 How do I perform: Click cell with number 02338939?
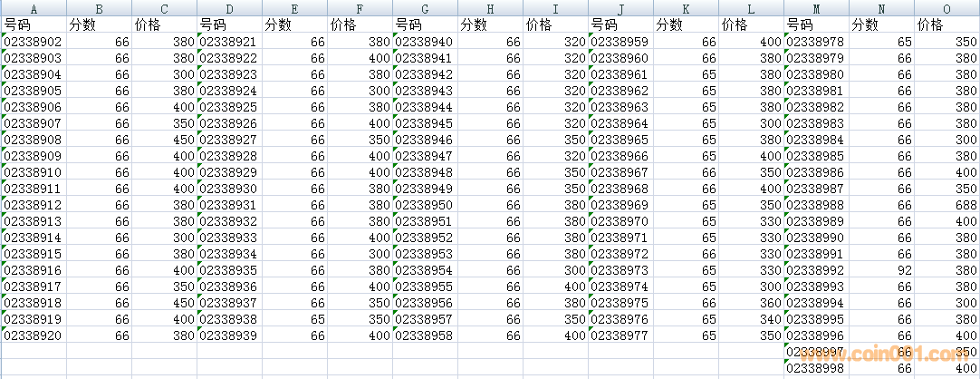coord(229,335)
